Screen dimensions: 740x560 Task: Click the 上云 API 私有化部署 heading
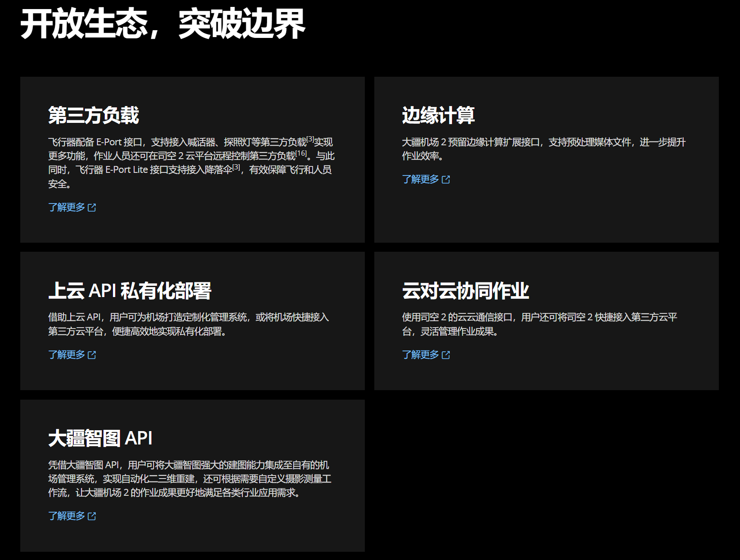[130, 291]
